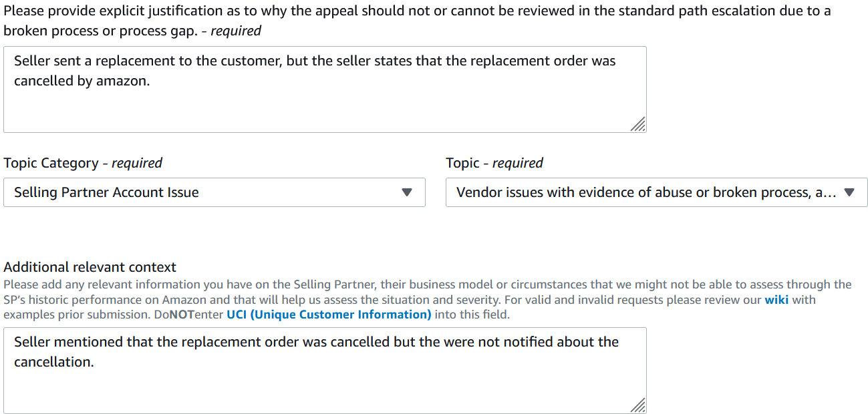Open the wiki link
This screenshot has width=868, height=414.
point(776,300)
